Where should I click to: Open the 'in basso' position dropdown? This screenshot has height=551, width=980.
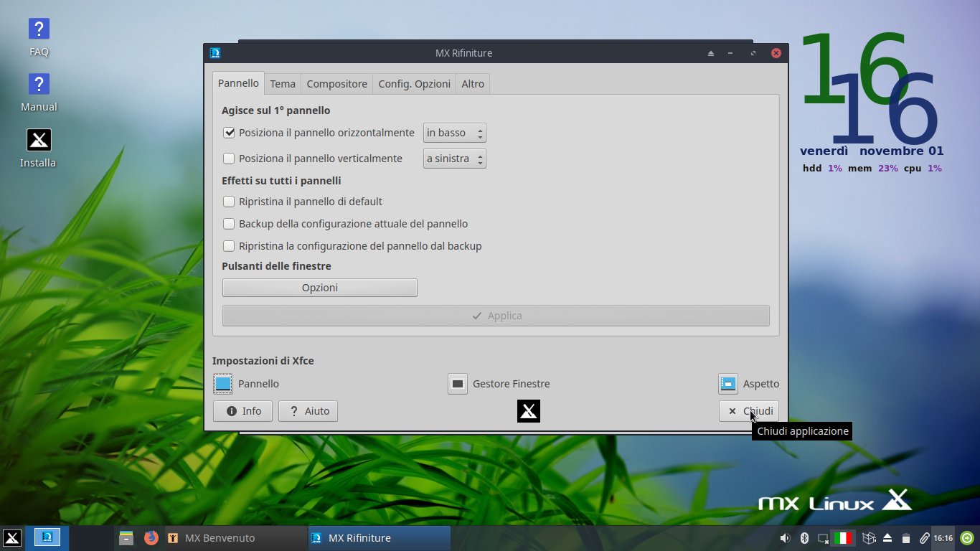click(455, 133)
